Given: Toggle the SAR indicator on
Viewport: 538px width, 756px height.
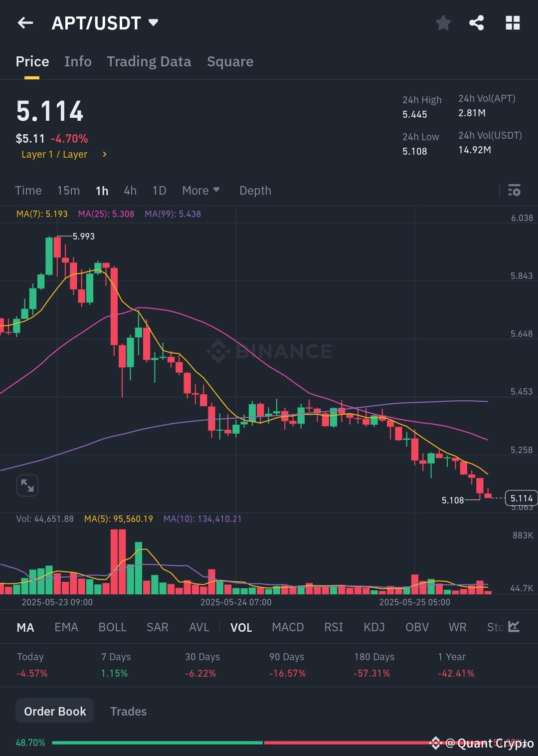Looking at the screenshot, I should pos(157,627).
